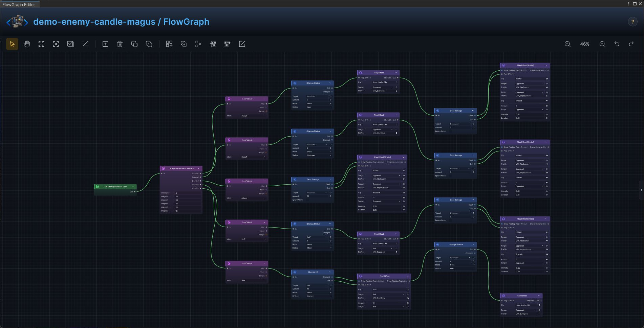The height and width of the screenshot is (328, 644).
Task: Click the Weight 4 value field
Action: pyautogui.click(x=188, y=211)
